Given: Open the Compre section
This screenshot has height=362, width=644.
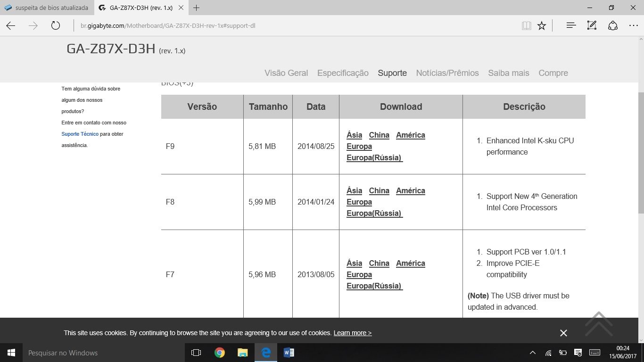Looking at the screenshot, I should pyautogui.click(x=553, y=73).
